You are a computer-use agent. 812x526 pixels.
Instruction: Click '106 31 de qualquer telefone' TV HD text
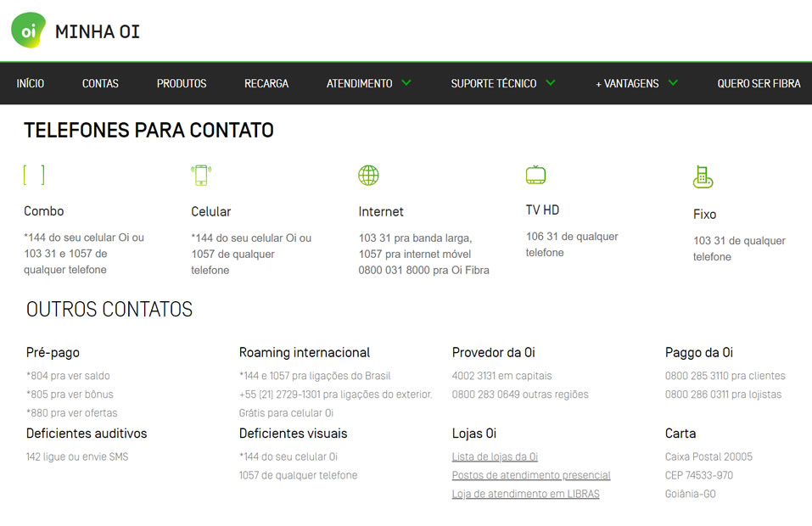pyautogui.click(x=572, y=244)
